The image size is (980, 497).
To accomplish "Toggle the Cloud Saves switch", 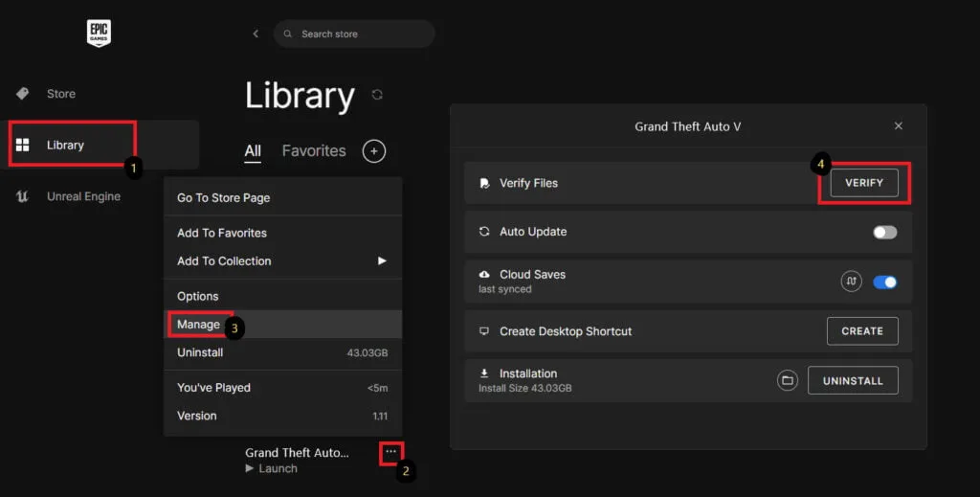I will (885, 282).
